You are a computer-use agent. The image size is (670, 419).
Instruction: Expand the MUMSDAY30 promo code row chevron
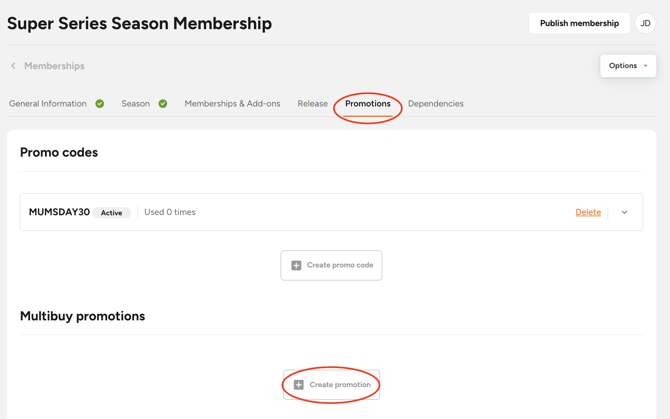click(625, 212)
